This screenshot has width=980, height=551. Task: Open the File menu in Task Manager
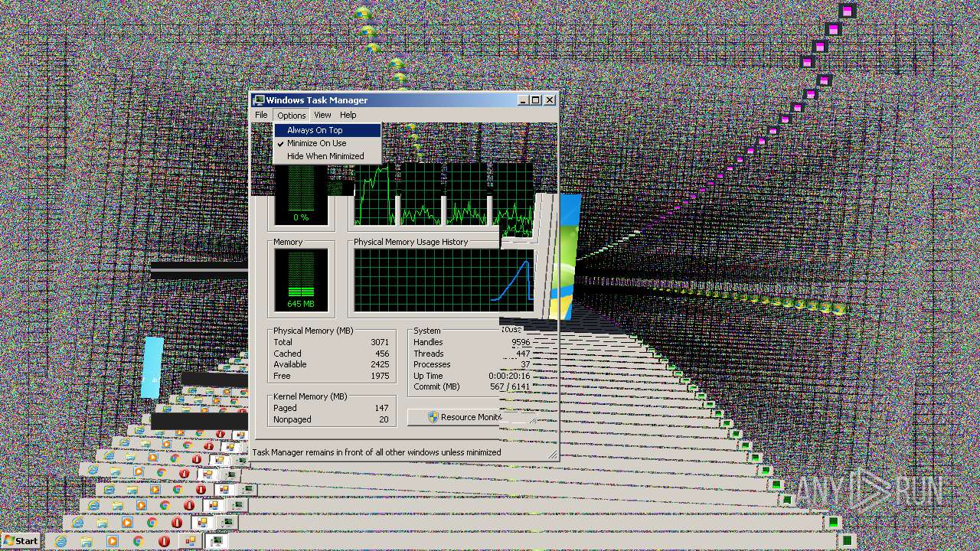coord(262,115)
